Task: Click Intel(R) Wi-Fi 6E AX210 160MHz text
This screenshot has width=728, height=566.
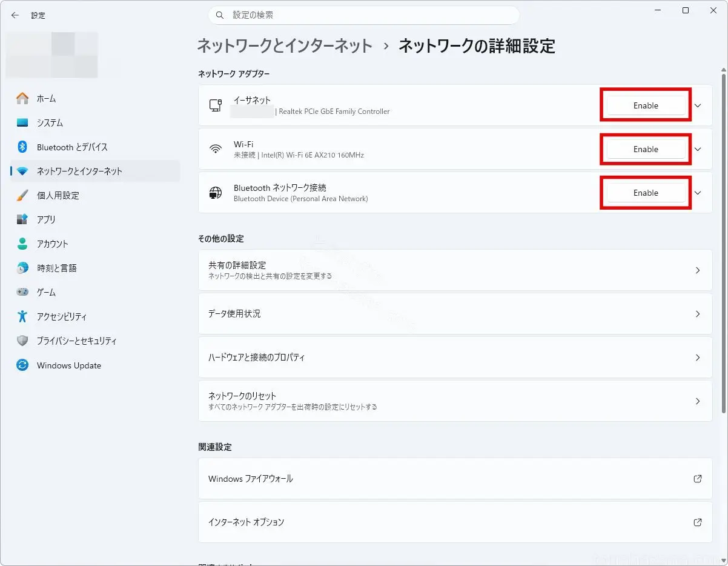Action: click(x=313, y=155)
